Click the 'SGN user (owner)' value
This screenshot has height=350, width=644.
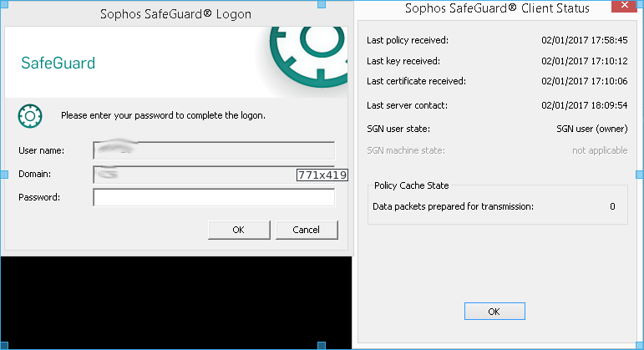point(592,129)
